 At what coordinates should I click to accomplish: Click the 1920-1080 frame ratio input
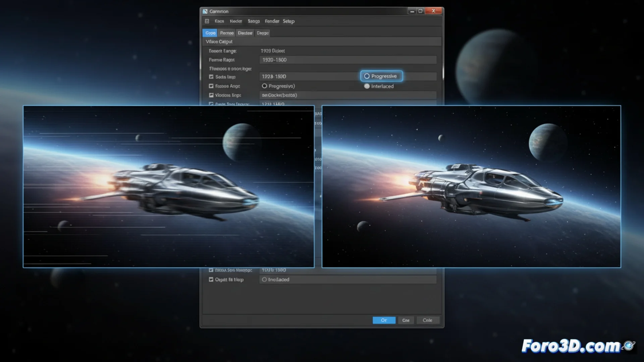tap(348, 60)
